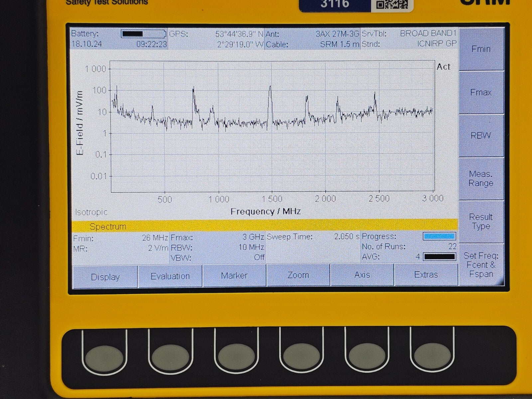Tap the blue Progress bar
Image resolution: width=532 pixels, height=399 pixels.
(x=439, y=236)
